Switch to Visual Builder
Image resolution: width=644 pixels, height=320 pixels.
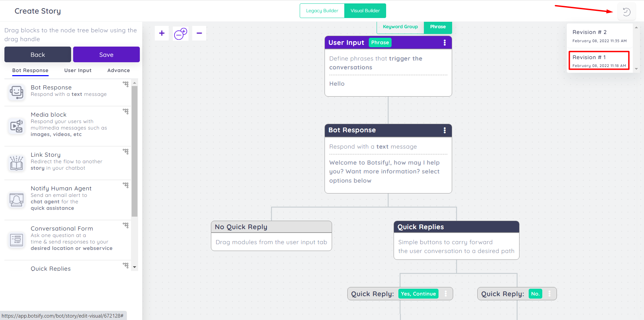(365, 11)
